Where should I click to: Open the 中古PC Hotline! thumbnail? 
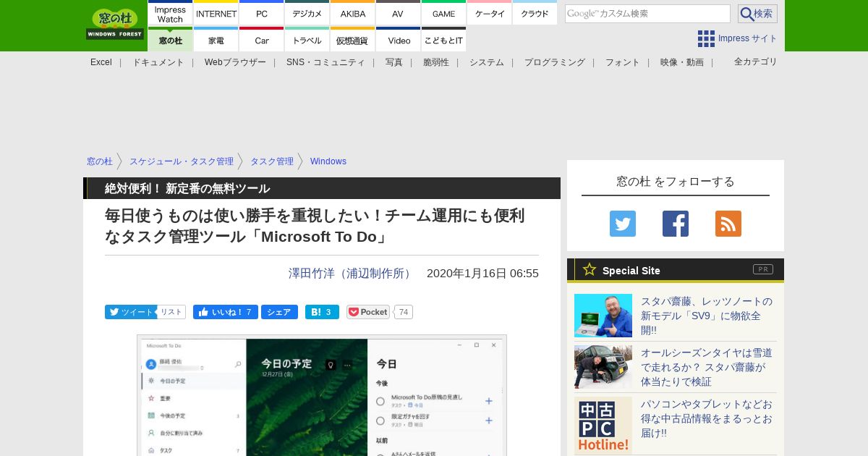pyautogui.click(x=603, y=426)
